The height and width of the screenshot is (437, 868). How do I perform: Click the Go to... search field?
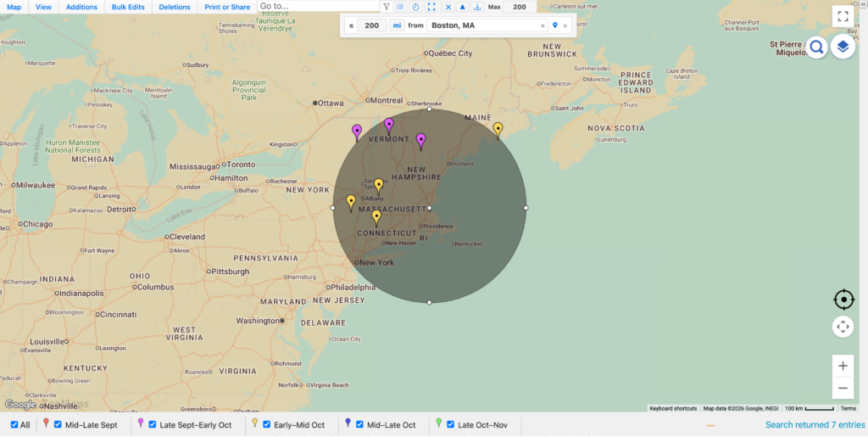(x=319, y=6)
